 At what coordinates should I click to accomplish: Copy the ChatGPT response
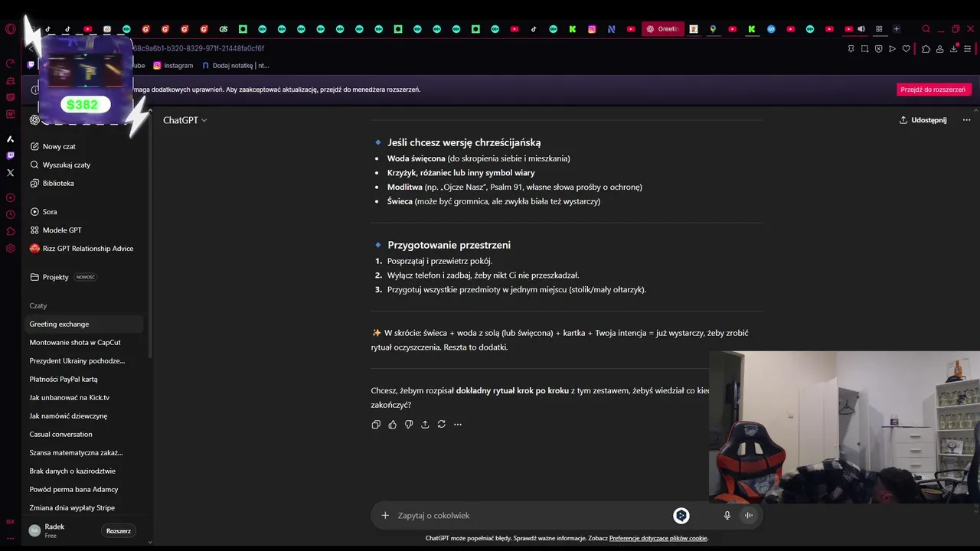click(376, 424)
